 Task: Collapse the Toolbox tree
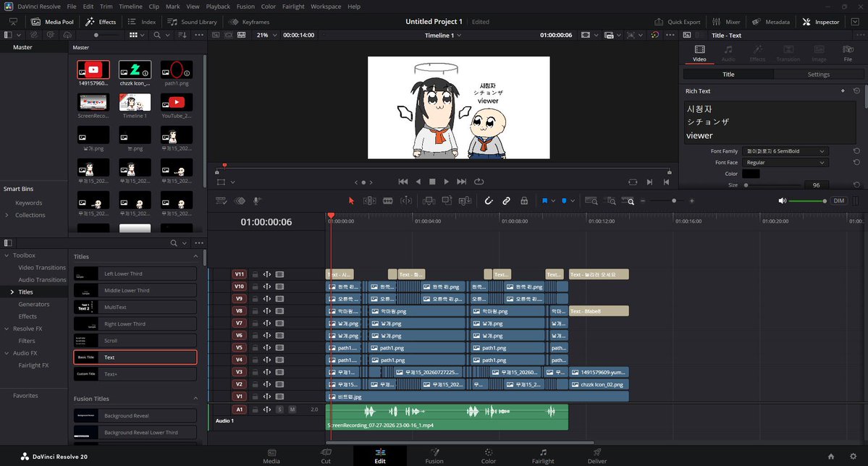(7, 255)
